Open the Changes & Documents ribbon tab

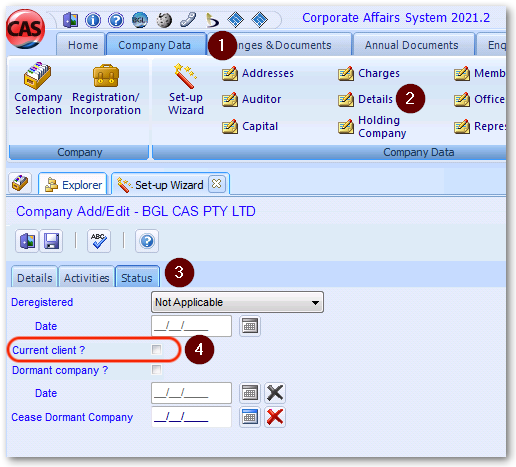coord(279,44)
